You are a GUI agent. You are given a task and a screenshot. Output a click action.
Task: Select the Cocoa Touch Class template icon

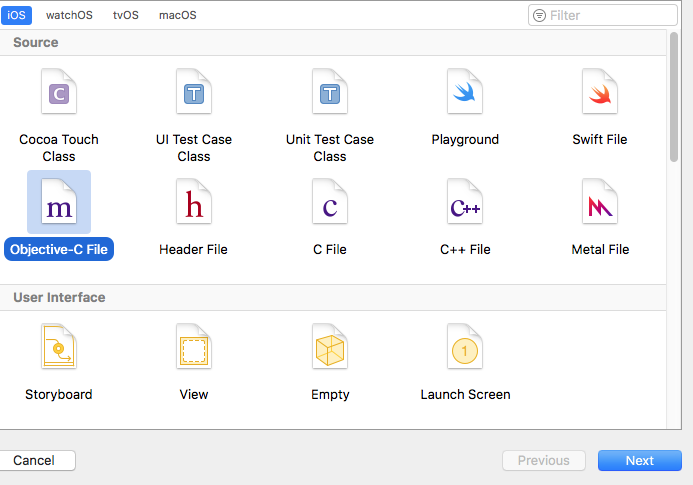[x=58, y=95]
